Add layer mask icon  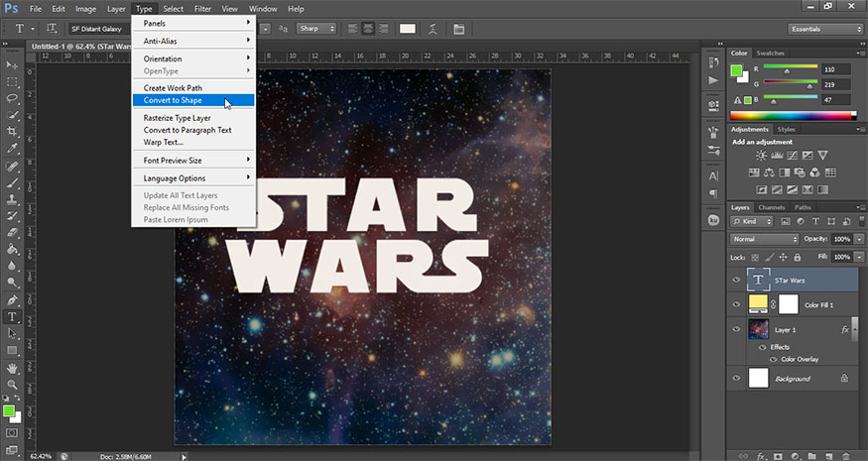click(778, 456)
